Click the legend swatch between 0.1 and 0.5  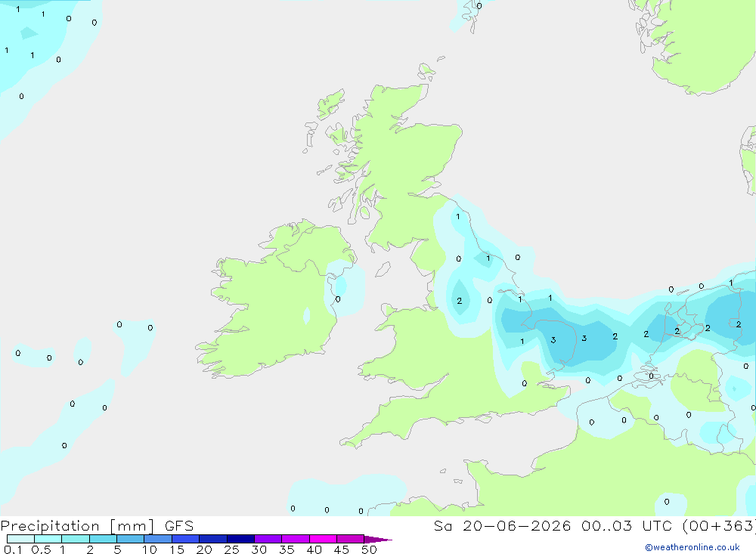[x=20, y=539]
